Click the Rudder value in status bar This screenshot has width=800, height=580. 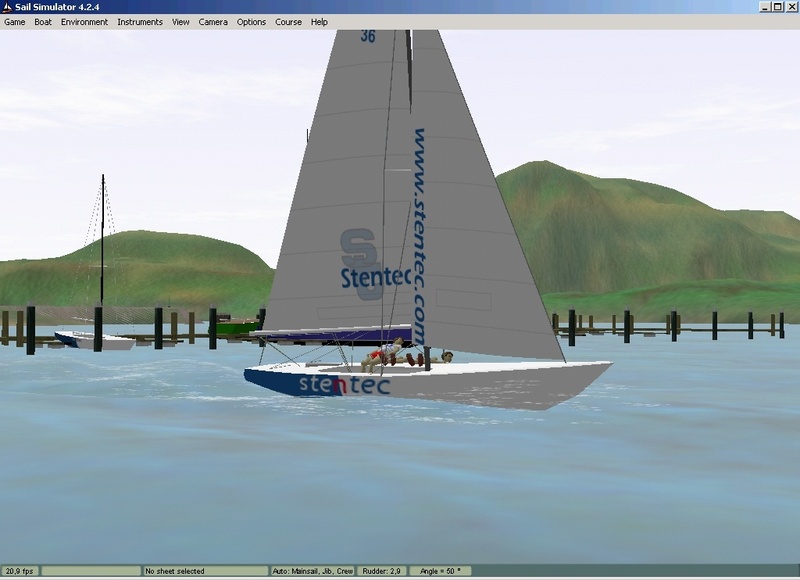coord(379,571)
